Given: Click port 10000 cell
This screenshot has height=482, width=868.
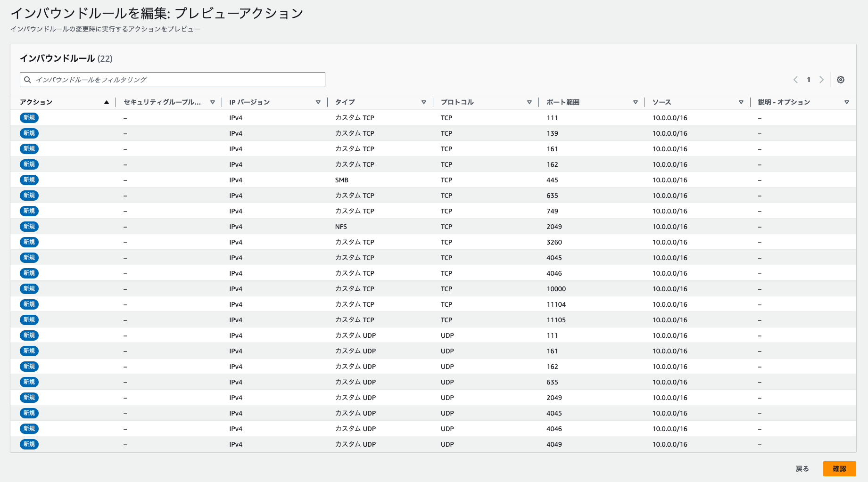Looking at the screenshot, I should 556,289.
